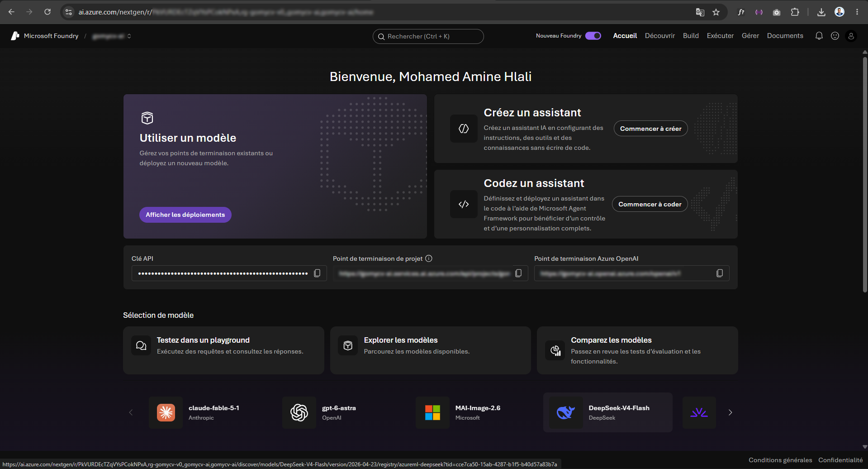This screenshot has width=868, height=469.
Task: Open Conditions générales link
Action: 780,460
